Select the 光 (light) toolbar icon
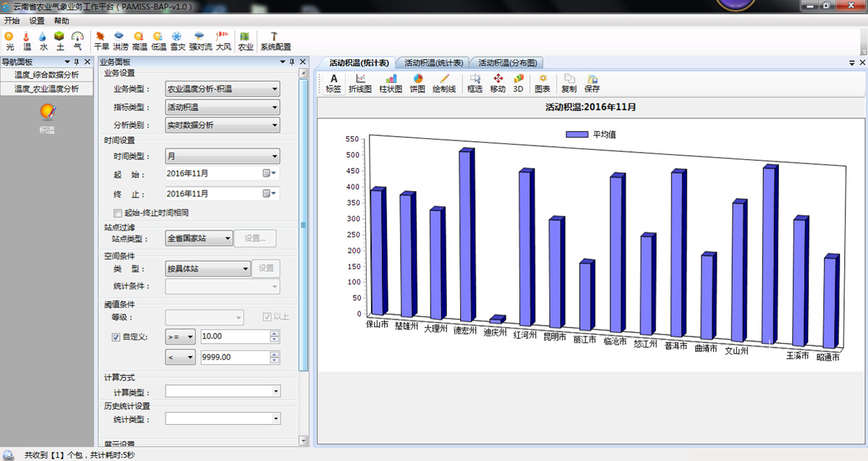 pos(9,41)
